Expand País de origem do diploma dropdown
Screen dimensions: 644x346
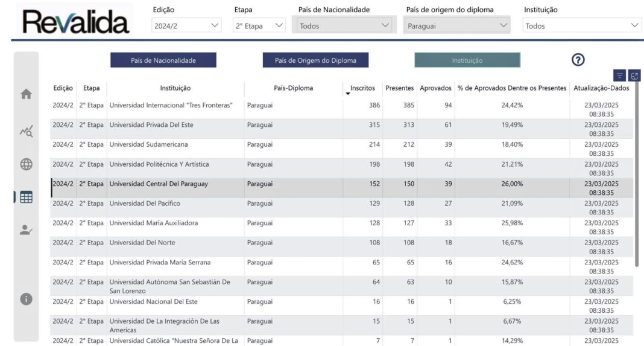[x=457, y=25]
